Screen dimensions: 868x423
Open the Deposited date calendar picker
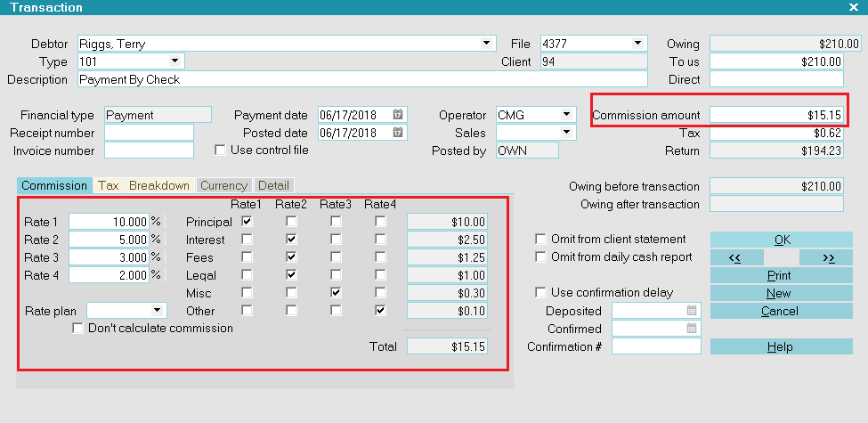(x=692, y=311)
